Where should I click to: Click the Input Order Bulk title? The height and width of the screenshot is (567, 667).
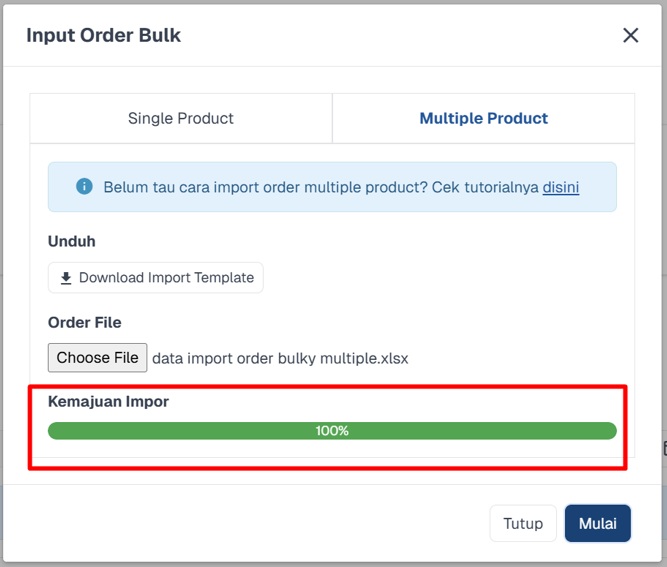(x=103, y=35)
